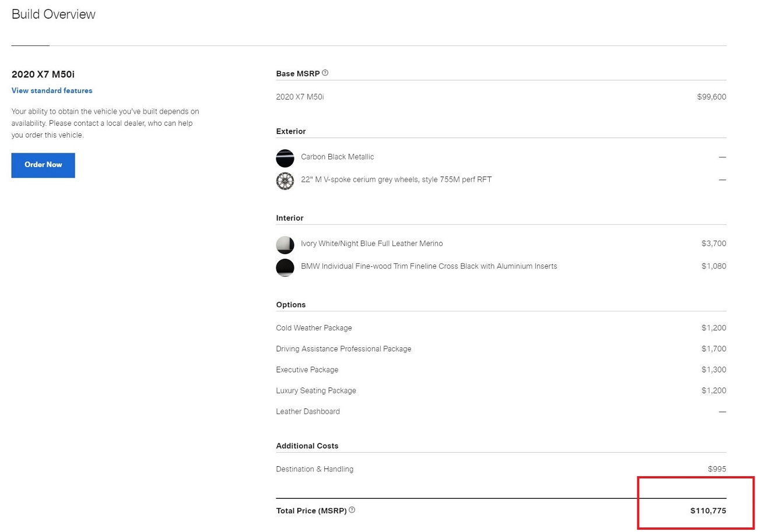This screenshot has width=758, height=532.
Task: Click the Carbon Black Metallic color swatch
Action: tap(285, 158)
